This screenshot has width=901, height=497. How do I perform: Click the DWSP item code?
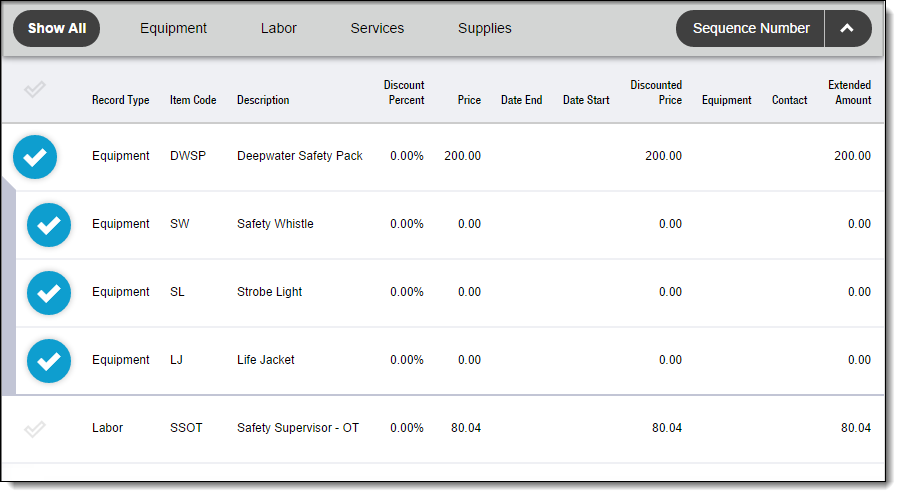[x=188, y=156]
